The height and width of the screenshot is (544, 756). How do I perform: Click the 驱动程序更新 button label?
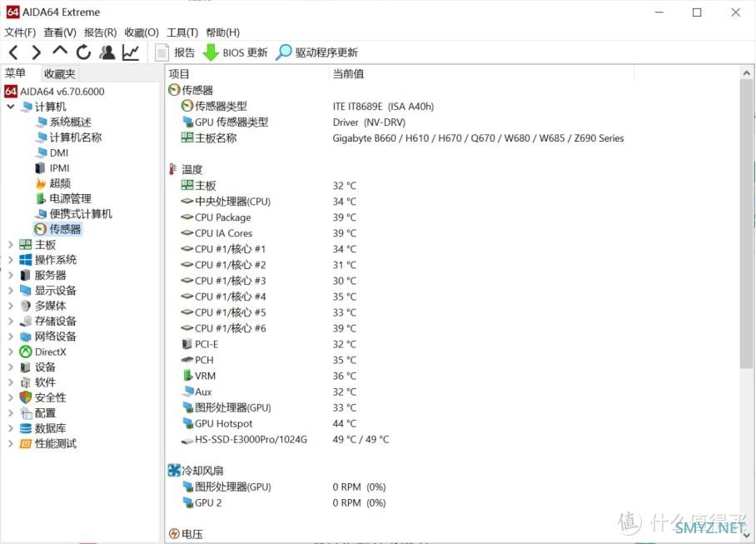[x=326, y=52]
